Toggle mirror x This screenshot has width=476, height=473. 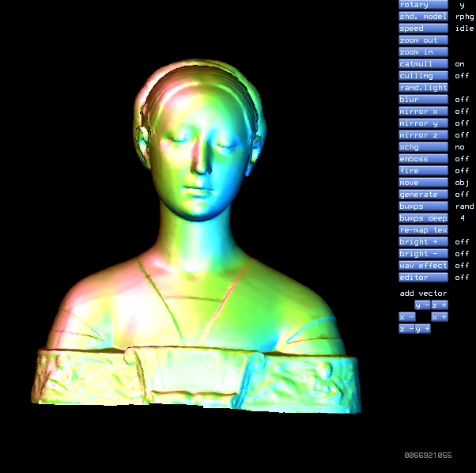point(423,112)
